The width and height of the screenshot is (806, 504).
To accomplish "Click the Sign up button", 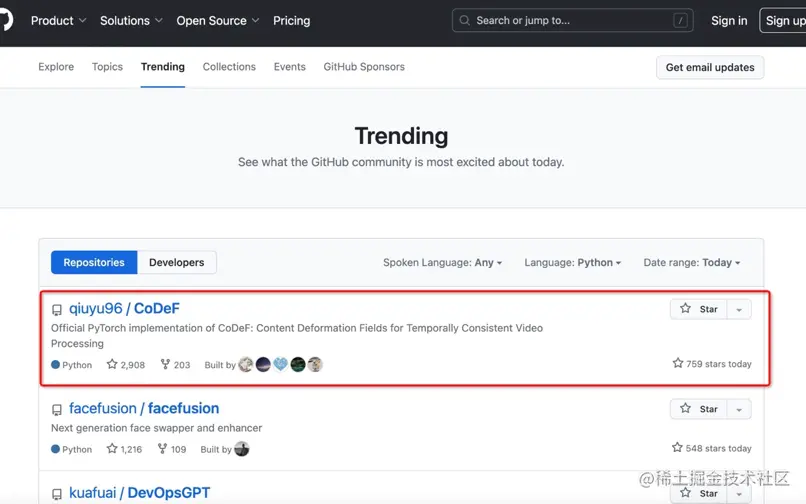I will point(783,21).
